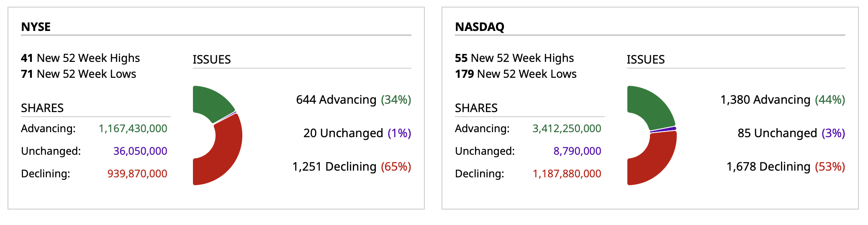Viewport: 868px width, 225px height.
Task: Click the 1,251 Declining issues label
Action: coord(352,166)
